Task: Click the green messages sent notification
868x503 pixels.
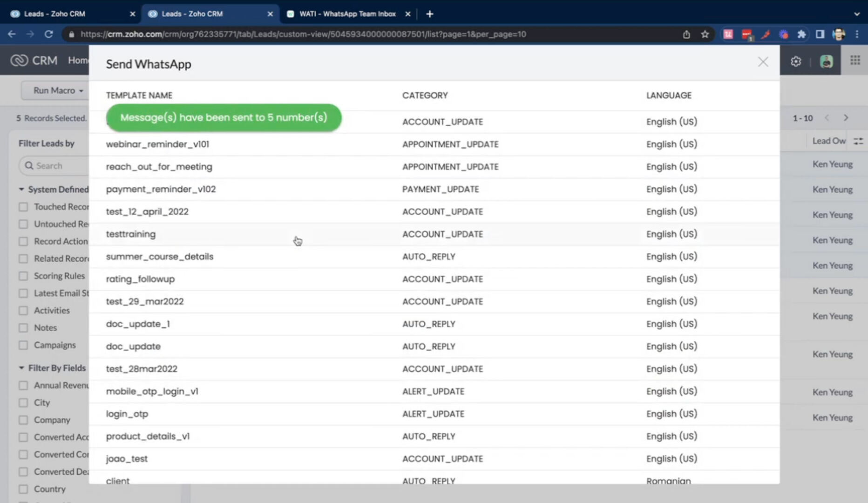Action: coord(224,117)
